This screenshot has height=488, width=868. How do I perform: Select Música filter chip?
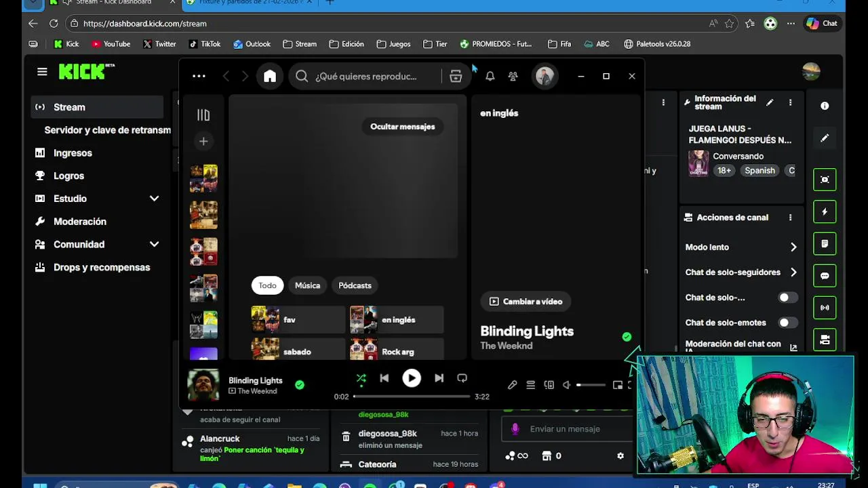coord(307,285)
